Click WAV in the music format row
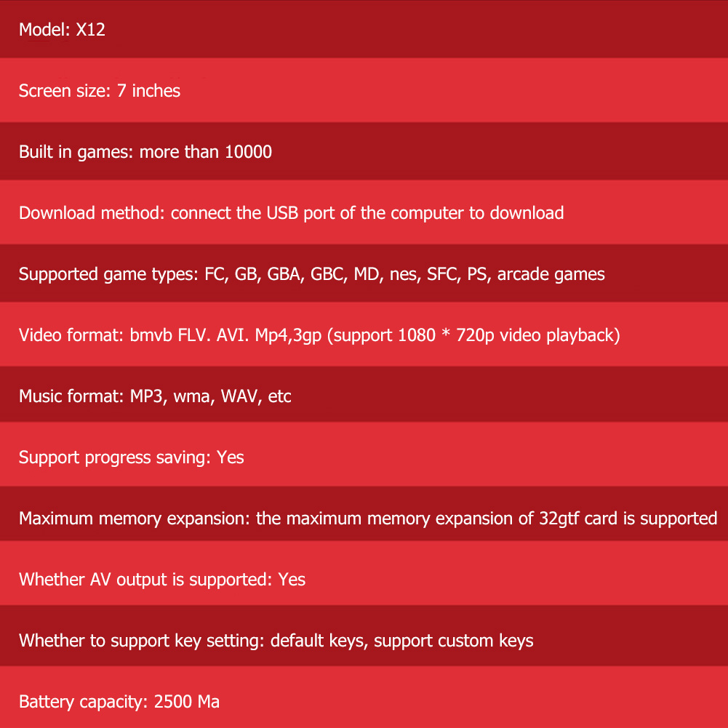 pyautogui.click(x=239, y=396)
